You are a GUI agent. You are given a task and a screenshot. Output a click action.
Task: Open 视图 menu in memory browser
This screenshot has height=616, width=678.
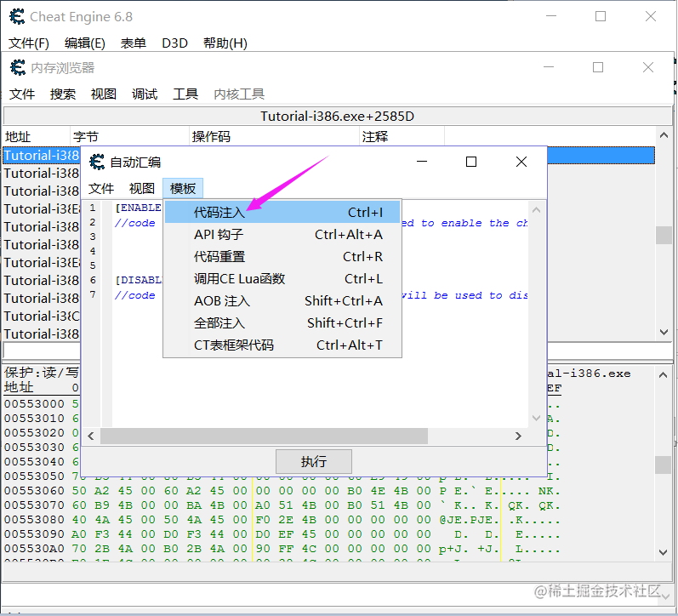(104, 94)
